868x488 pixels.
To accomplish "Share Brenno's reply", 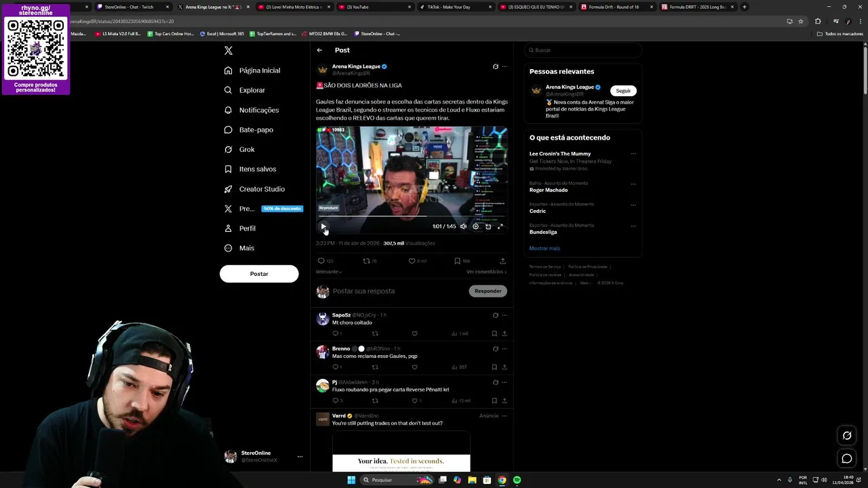I will 504,367.
